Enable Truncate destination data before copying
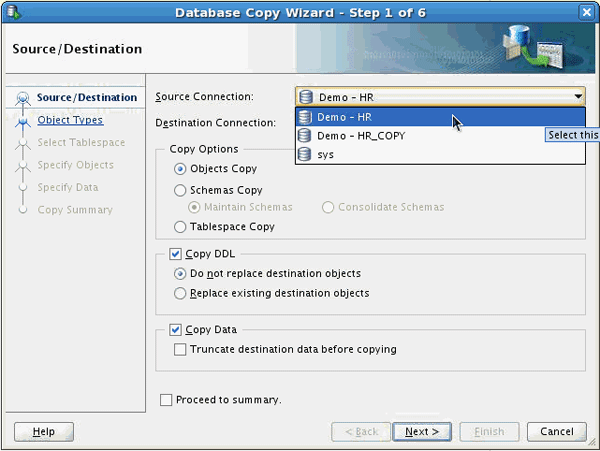This screenshot has width=600, height=451. point(180,349)
